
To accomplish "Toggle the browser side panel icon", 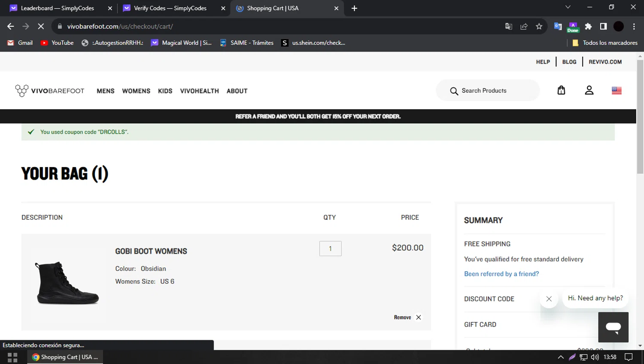I will coord(603,26).
